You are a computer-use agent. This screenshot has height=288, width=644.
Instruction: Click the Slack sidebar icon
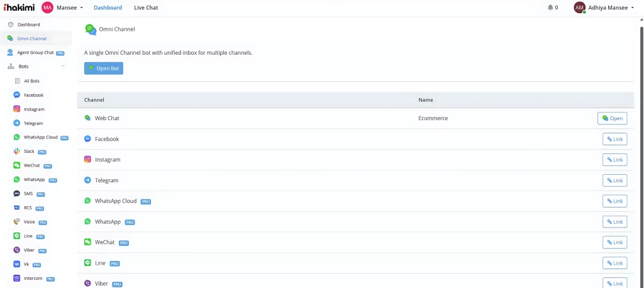pyautogui.click(x=17, y=151)
